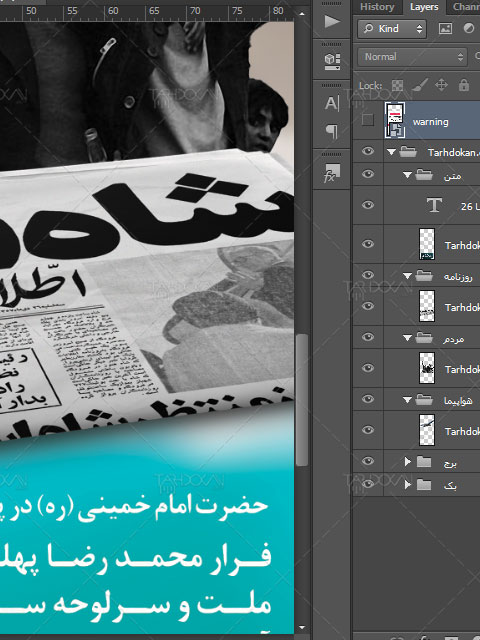Click the هواپیما group folder icon

coord(424,400)
